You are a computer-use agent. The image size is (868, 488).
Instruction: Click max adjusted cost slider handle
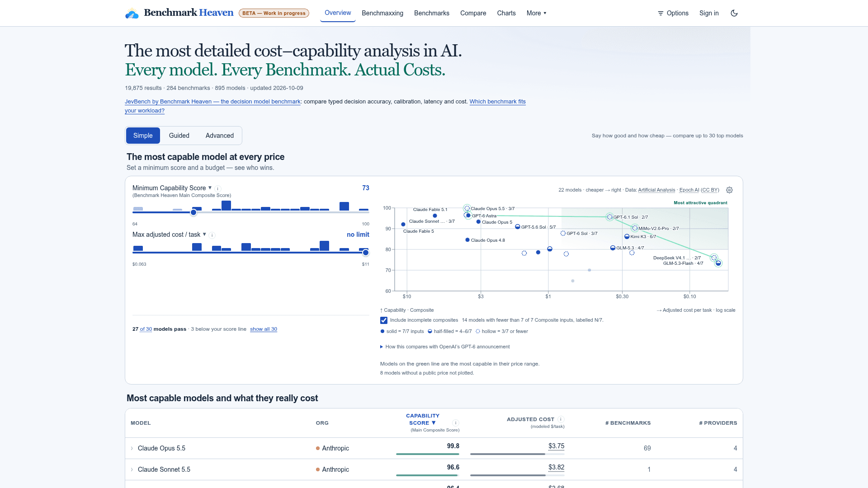pyautogui.click(x=366, y=253)
